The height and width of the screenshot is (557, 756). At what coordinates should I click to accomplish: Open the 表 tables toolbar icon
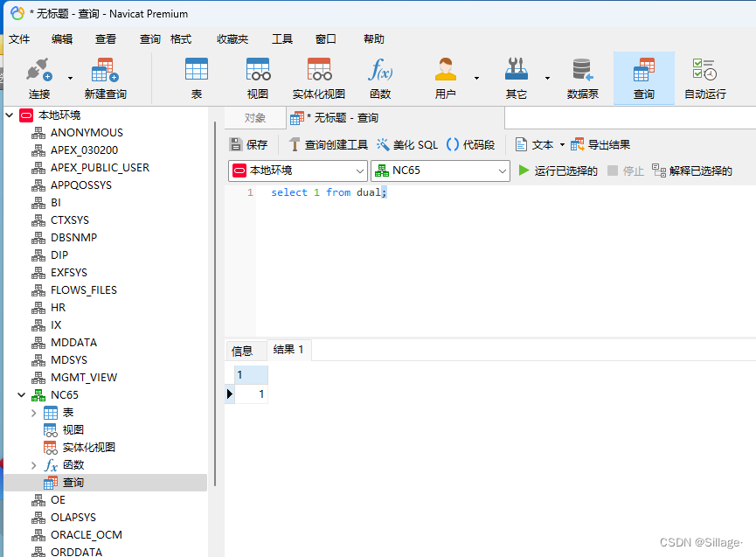click(197, 78)
